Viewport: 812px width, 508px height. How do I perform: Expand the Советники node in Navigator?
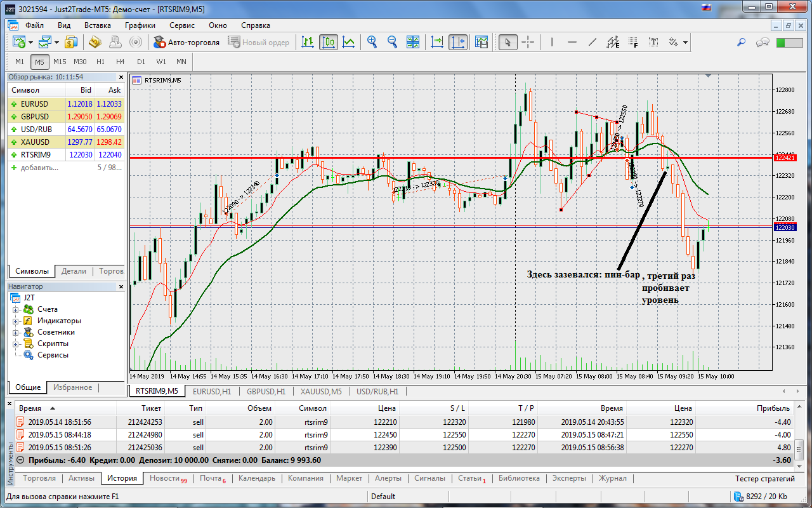[15, 332]
